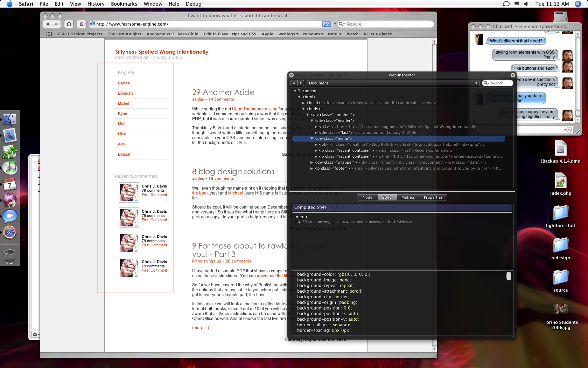Switch to the Metrics tab in Inspector
The width and height of the screenshot is (588, 368).
pyautogui.click(x=408, y=197)
